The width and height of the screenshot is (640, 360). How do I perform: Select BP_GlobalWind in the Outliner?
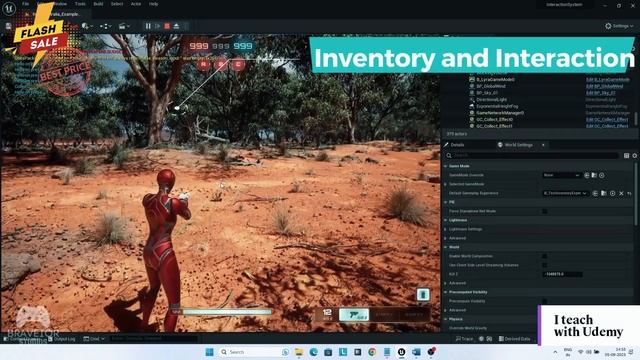pyautogui.click(x=491, y=86)
